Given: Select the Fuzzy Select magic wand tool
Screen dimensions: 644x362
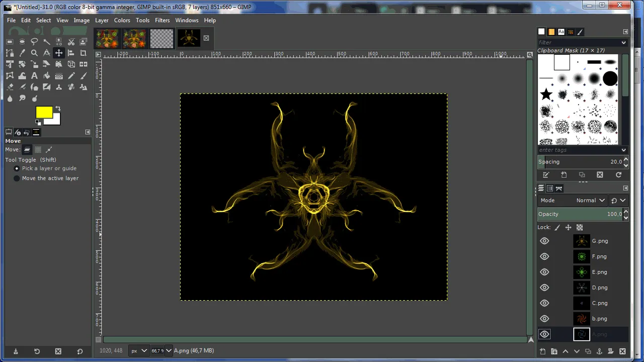Looking at the screenshot, I should pyautogui.click(x=47, y=42).
